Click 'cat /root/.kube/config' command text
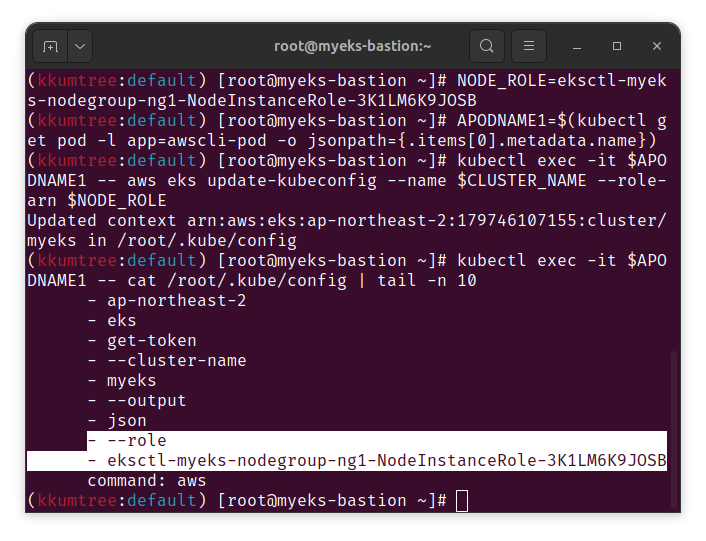706x541 pixels. (x=237, y=281)
